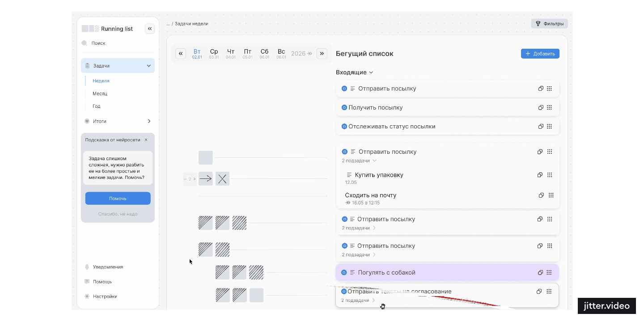Select Год view in sidebar

pos(97,106)
